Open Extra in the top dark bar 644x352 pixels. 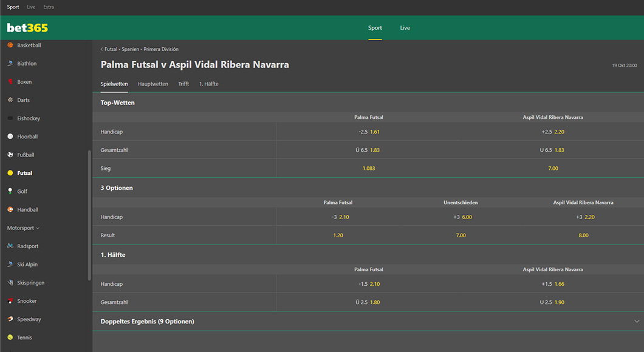tap(49, 7)
